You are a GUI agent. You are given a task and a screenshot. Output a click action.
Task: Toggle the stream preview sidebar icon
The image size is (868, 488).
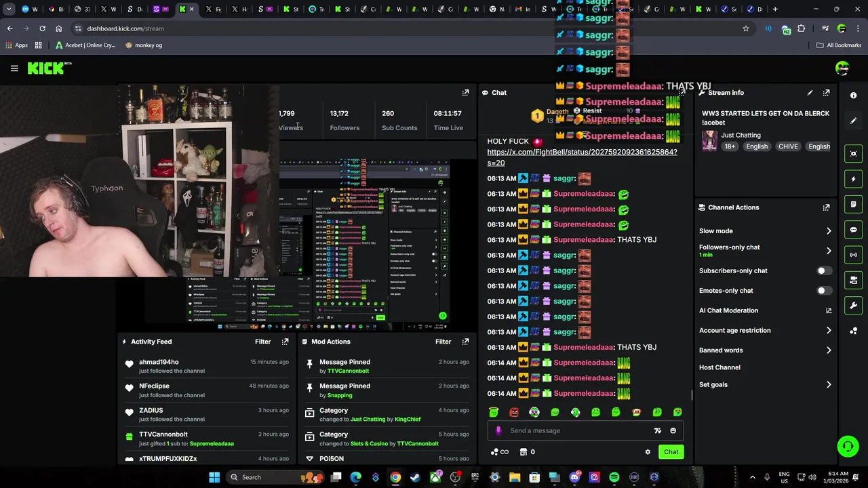pos(854,154)
